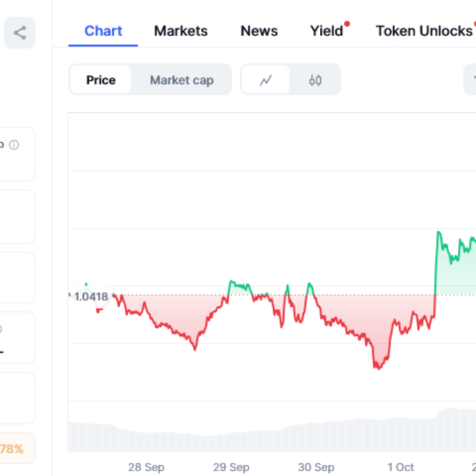Select the Market cap toggle option

click(181, 80)
